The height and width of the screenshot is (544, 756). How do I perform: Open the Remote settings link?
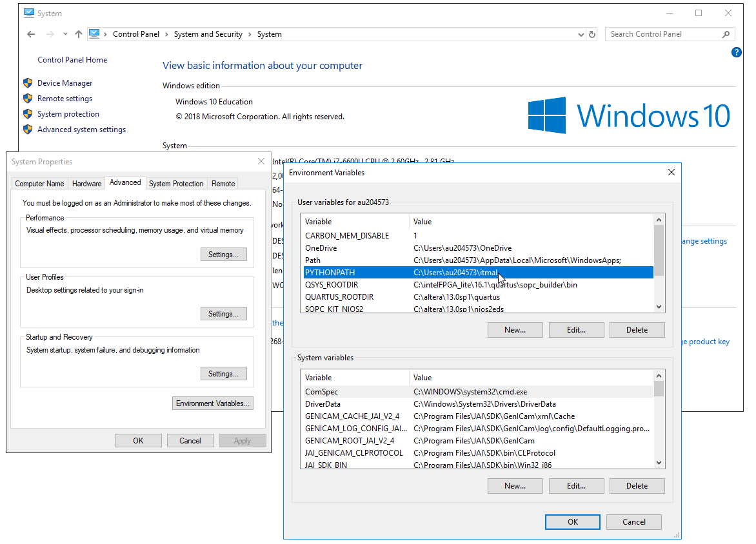[65, 99]
